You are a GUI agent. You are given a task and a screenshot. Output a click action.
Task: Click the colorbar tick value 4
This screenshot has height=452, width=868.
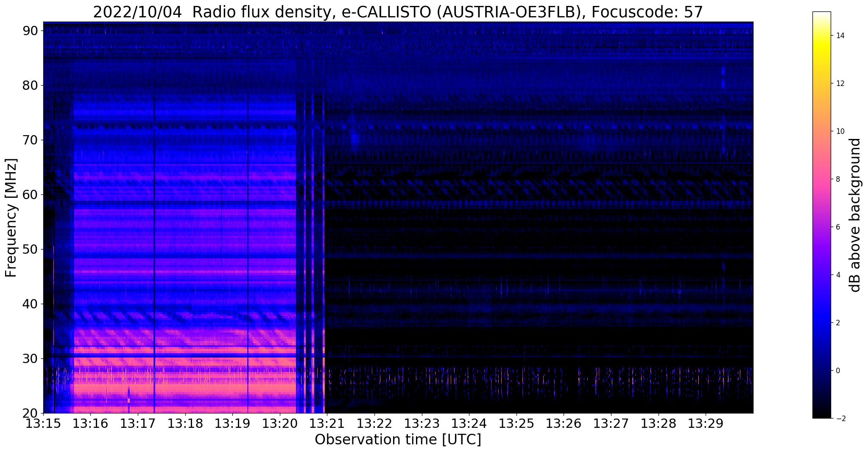pos(837,275)
